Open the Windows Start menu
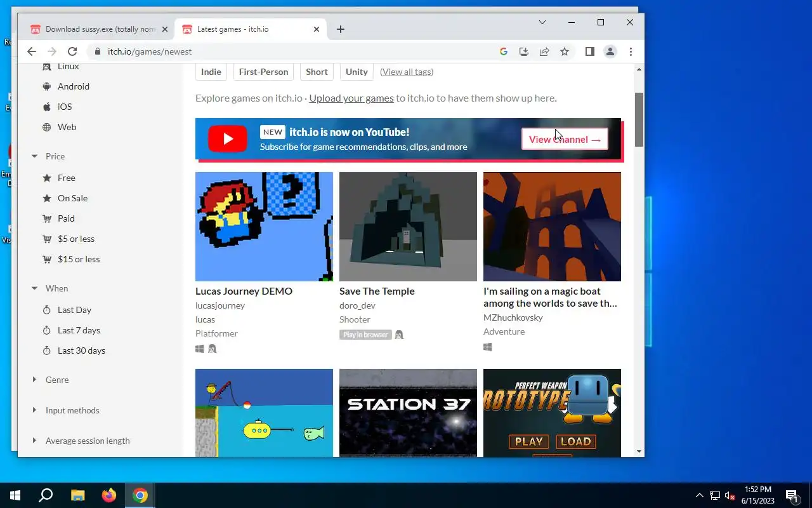Image resolution: width=812 pixels, height=508 pixels. coord(15,495)
